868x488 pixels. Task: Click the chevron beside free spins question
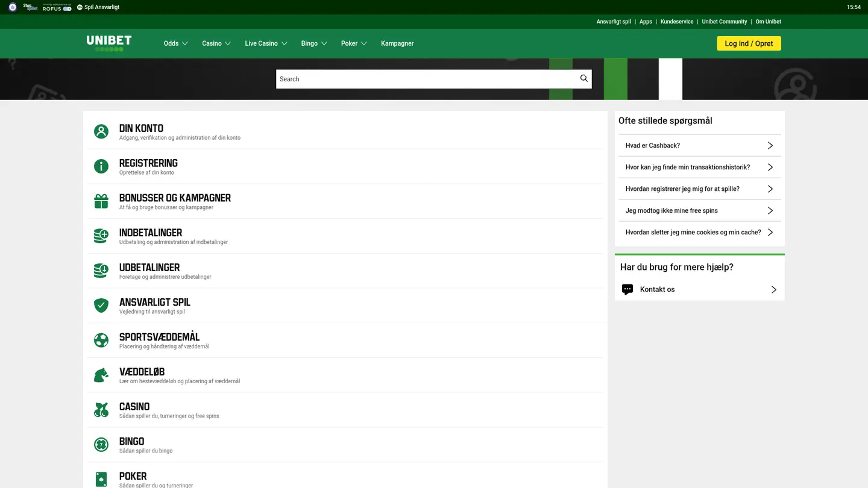coord(770,211)
